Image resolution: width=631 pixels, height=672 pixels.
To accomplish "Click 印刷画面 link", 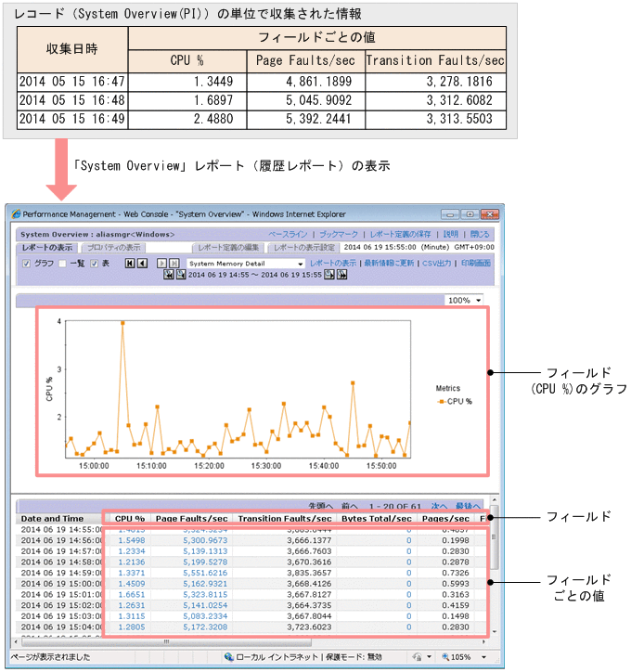I will (x=475, y=263).
